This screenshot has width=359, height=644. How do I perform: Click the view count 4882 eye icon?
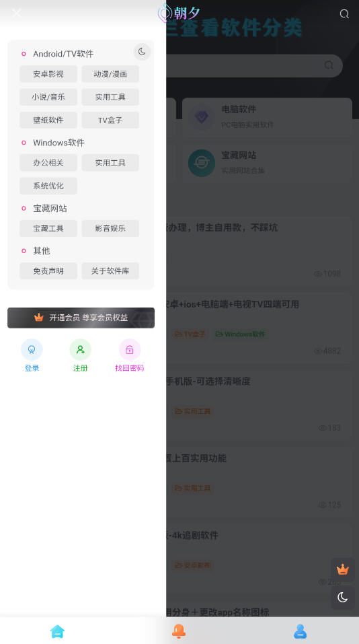317,351
